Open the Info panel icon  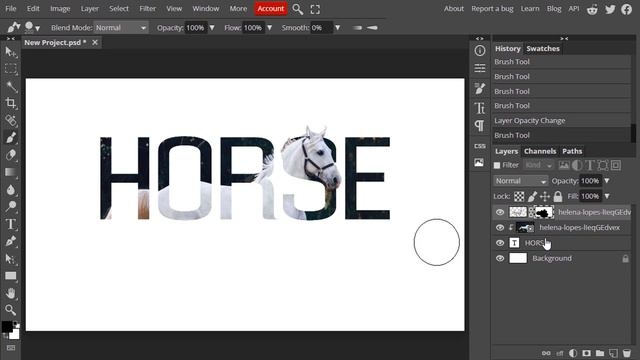click(480, 51)
